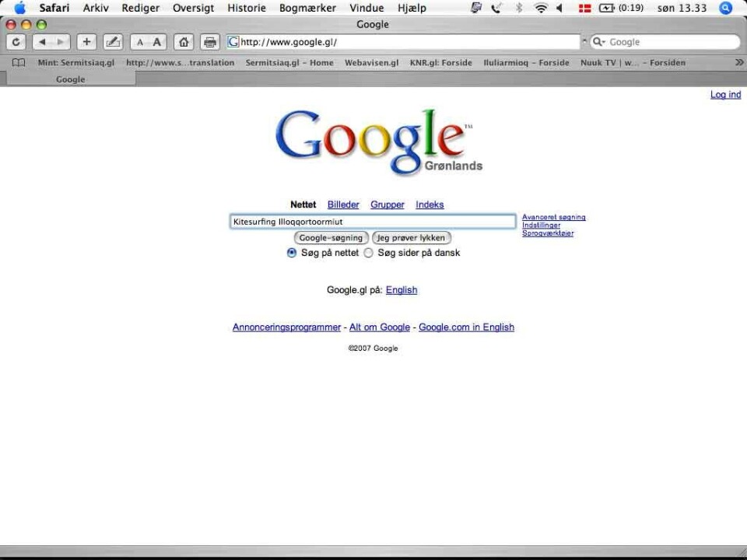Click the phone modem status icon
The image size is (747, 560).
click(x=497, y=8)
